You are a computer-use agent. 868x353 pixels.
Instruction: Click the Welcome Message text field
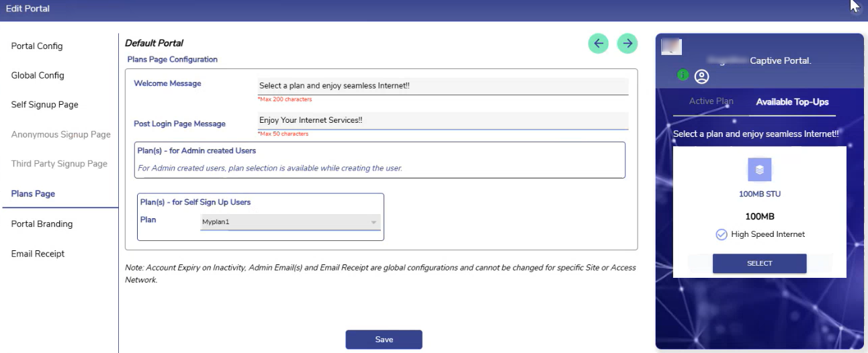(443, 86)
